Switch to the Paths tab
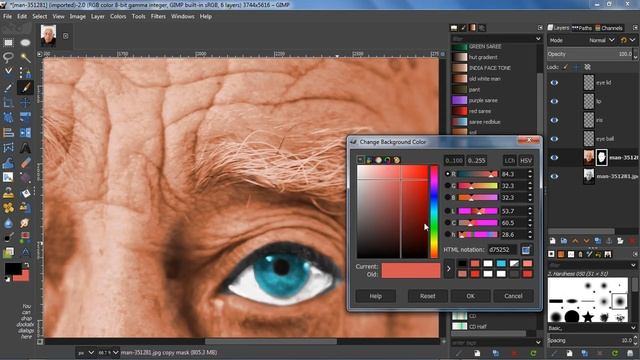 582,28
